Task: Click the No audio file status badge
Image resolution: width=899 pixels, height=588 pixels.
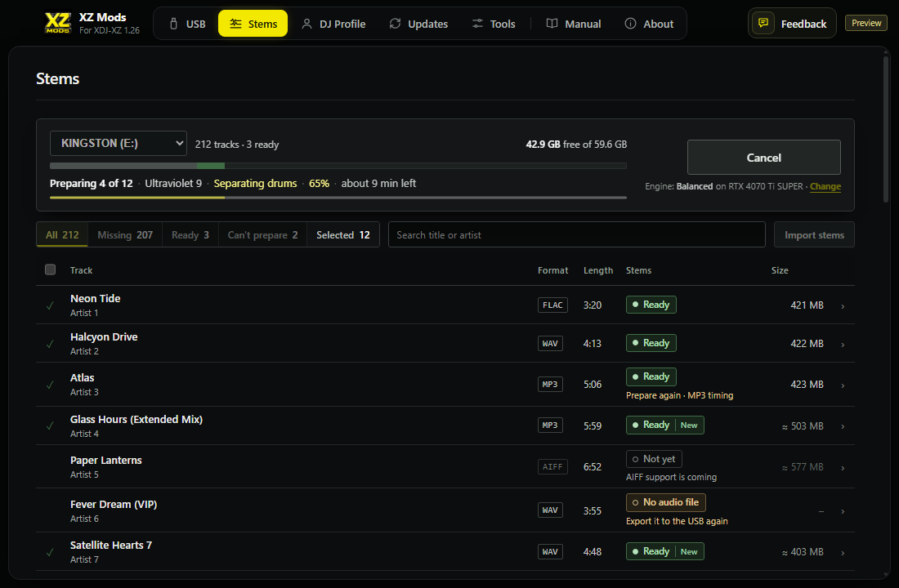Action: pos(665,502)
